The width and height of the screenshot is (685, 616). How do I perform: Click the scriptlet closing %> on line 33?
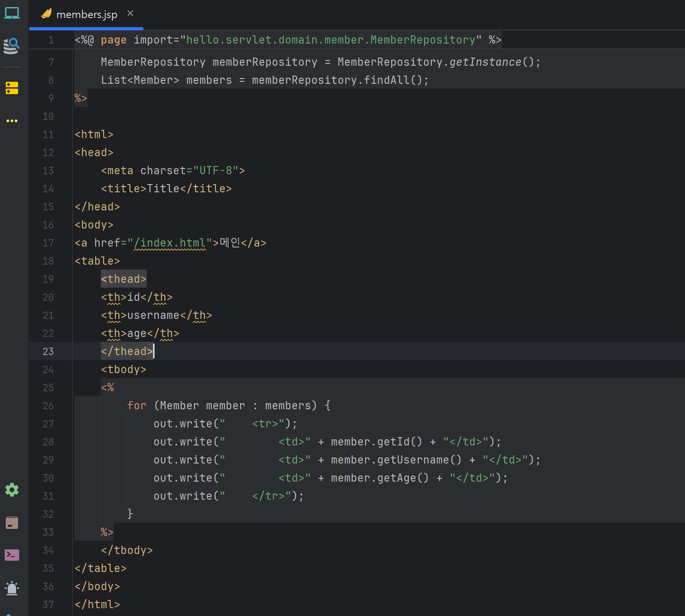point(107,532)
